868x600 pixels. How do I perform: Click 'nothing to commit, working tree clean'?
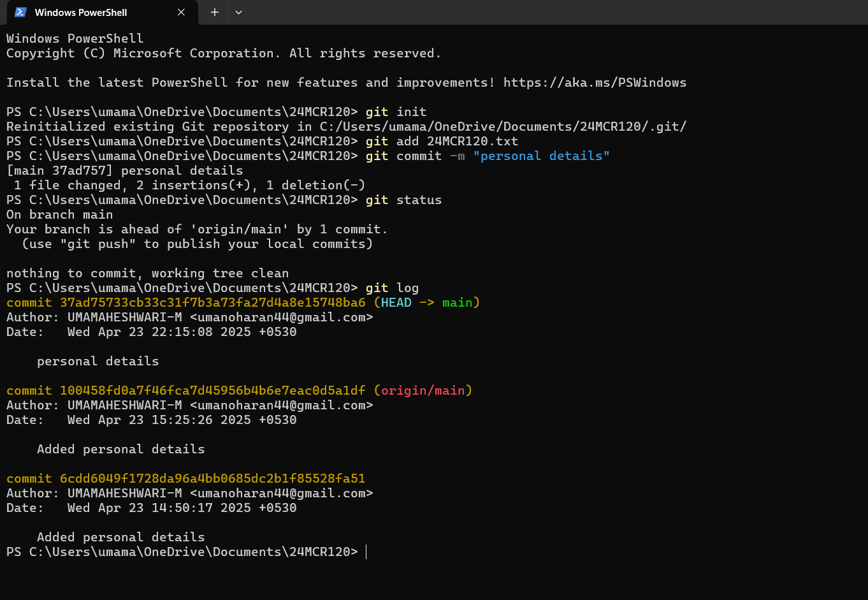(x=148, y=273)
